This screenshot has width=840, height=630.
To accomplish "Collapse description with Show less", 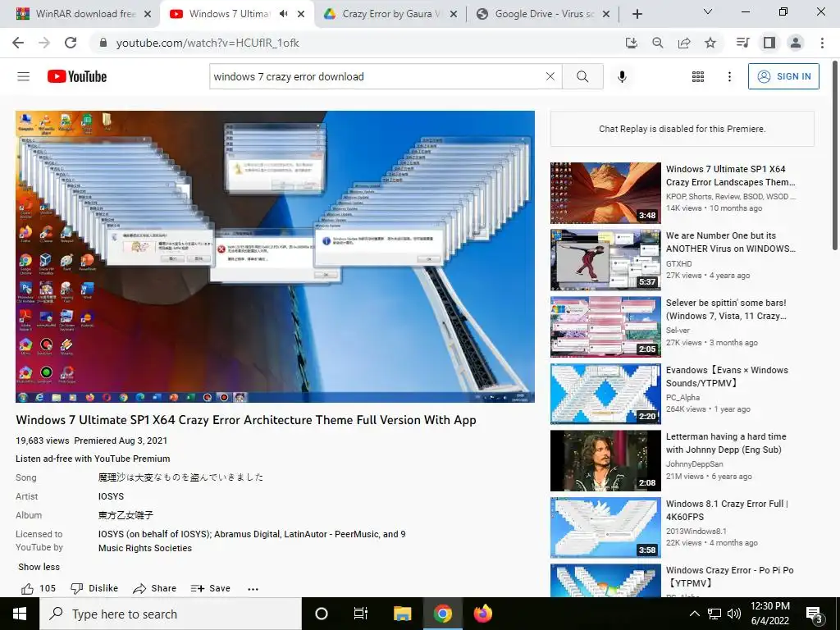I will tap(39, 567).
